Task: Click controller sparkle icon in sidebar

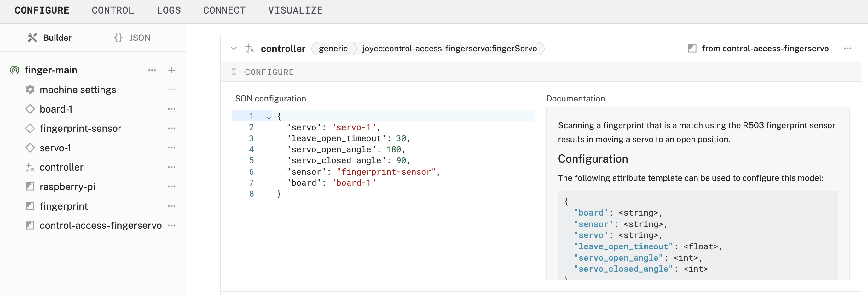Action: 30,167
